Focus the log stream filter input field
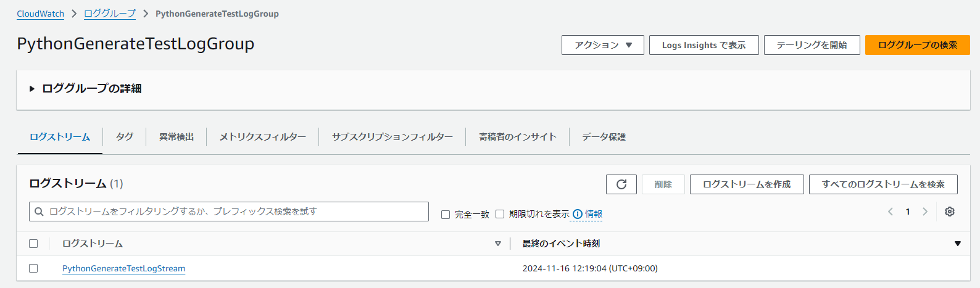Viewport: 980px width, 288px height. 229,212
